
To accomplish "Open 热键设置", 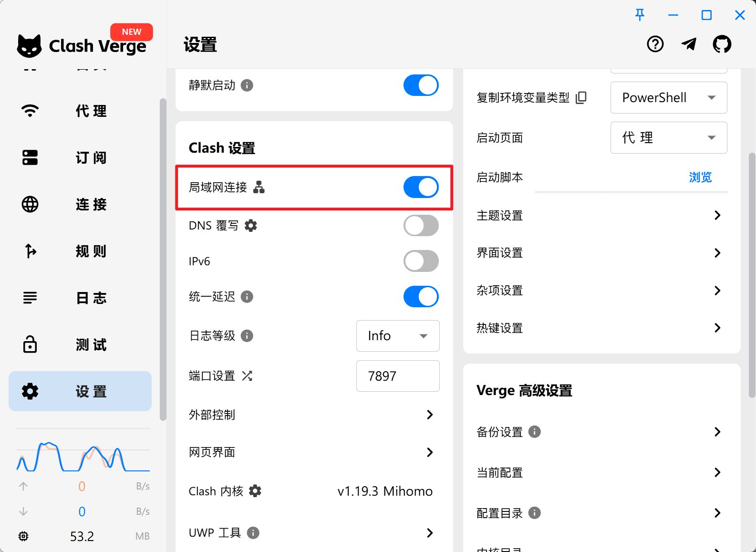I will tap(601, 328).
